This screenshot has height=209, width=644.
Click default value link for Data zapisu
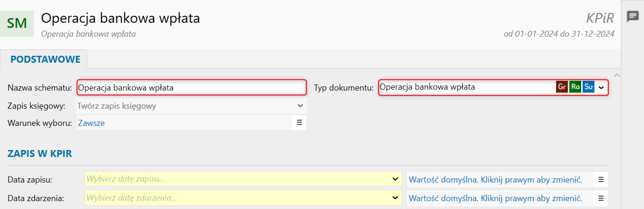coord(496,179)
